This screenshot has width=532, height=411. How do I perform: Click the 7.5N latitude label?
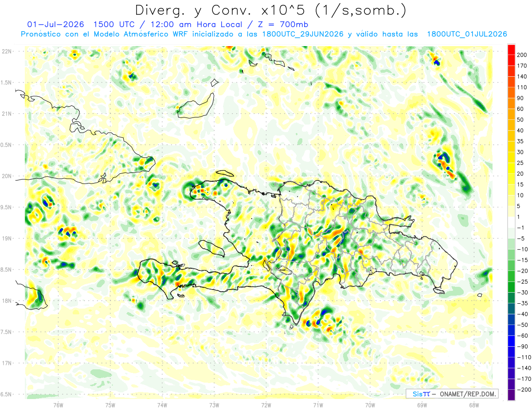coord(7,332)
